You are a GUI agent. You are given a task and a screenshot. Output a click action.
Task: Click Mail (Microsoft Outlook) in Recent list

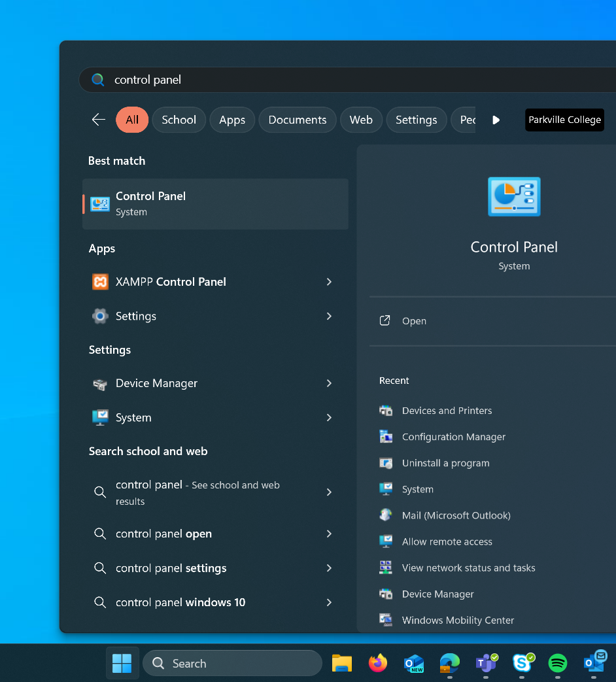(x=456, y=515)
